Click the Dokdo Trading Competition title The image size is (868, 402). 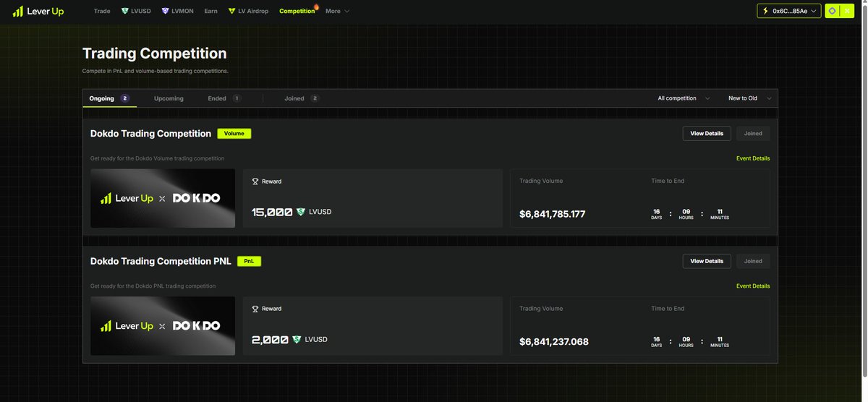pos(150,134)
